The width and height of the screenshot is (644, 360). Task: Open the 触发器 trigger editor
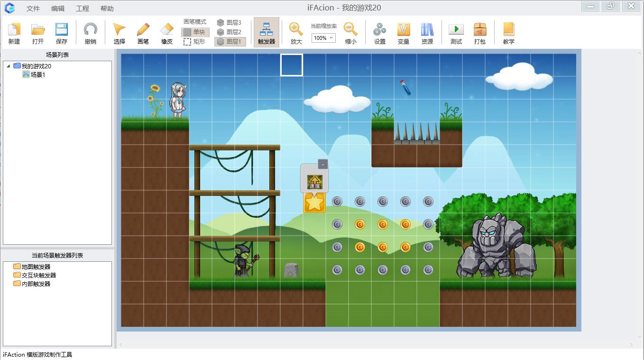(267, 33)
